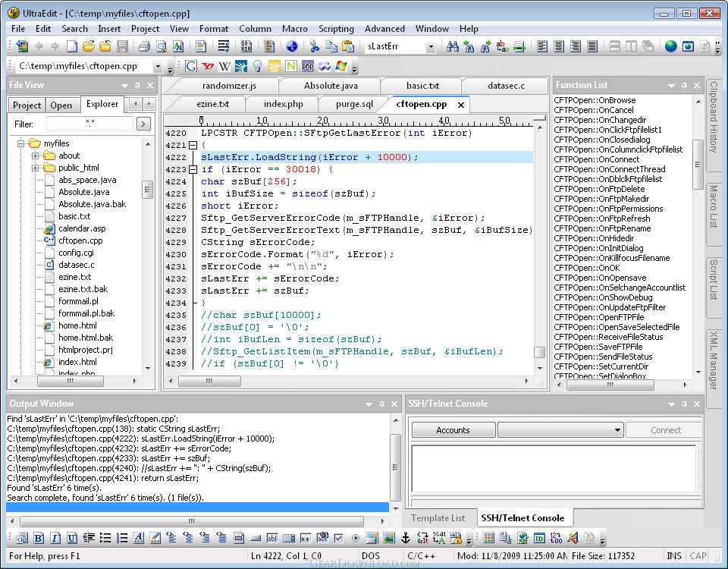728x569 pixels.
Task: Click the anchor icon in the HTML toolbar
Action: [x=405, y=538]
